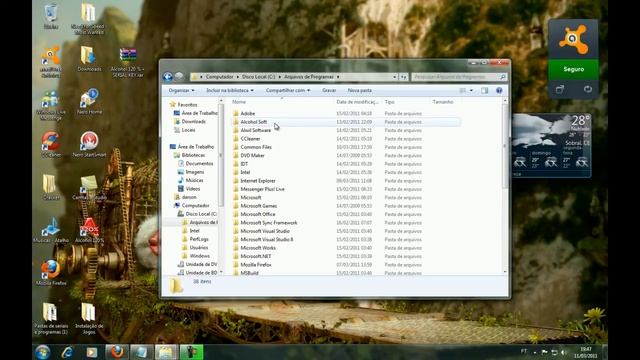The width and height of the screenshot is (640, 360).
Task: Click Gravar in Explorer toolbar
Action: 329,90
